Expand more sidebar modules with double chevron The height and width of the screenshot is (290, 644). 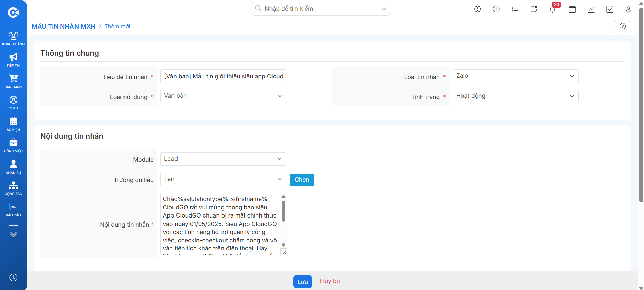(x=13, y=234)
